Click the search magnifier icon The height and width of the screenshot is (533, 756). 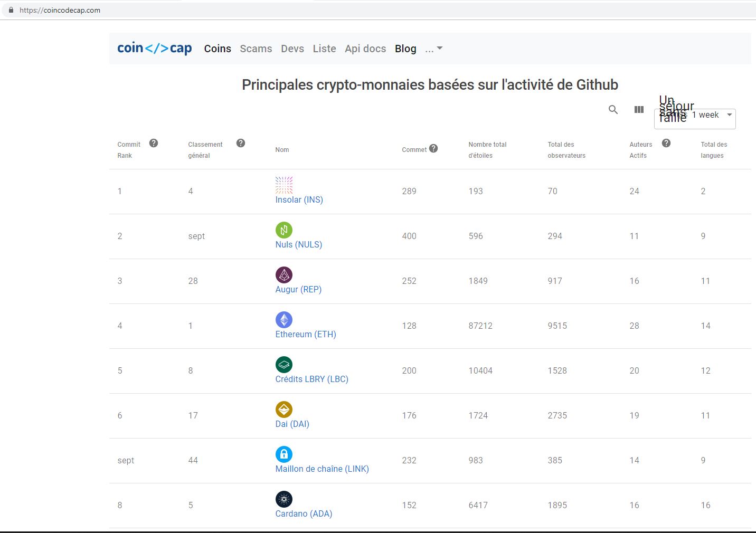tap(612, 110)
